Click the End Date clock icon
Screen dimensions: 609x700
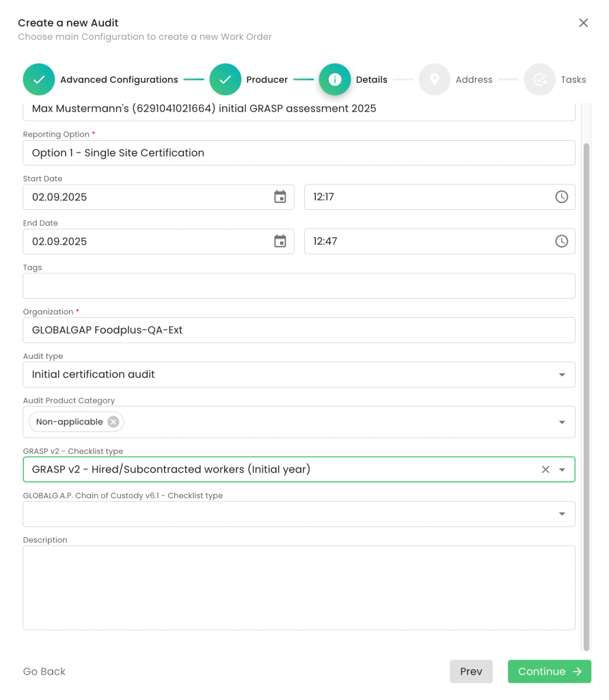pos(561,241)
